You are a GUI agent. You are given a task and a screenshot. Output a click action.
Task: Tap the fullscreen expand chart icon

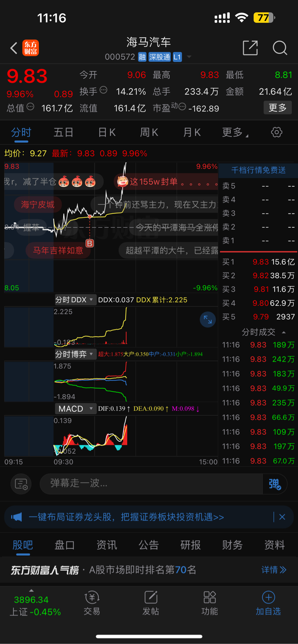coord(208,320)
